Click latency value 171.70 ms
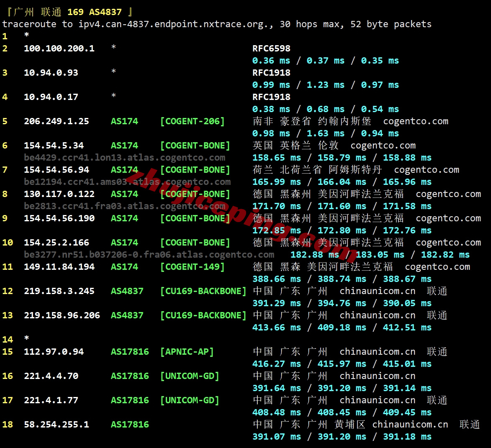This screenshot has height=448, width=491. click(277, 206)
